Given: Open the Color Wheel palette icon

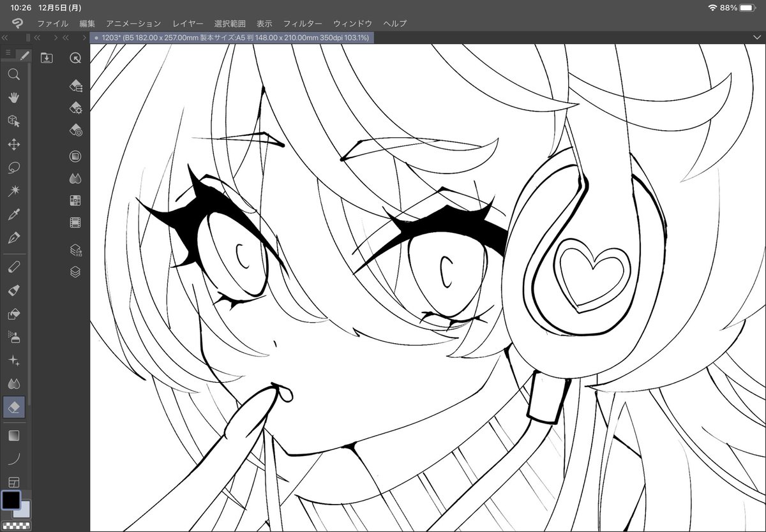Looking at the screenshot, I should click(75, 156).
